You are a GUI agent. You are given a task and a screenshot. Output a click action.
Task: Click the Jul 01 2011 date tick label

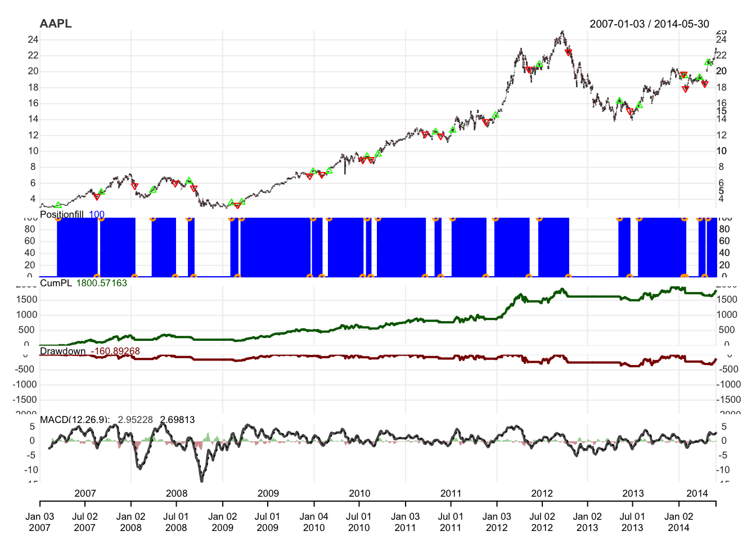pos(451,522)
